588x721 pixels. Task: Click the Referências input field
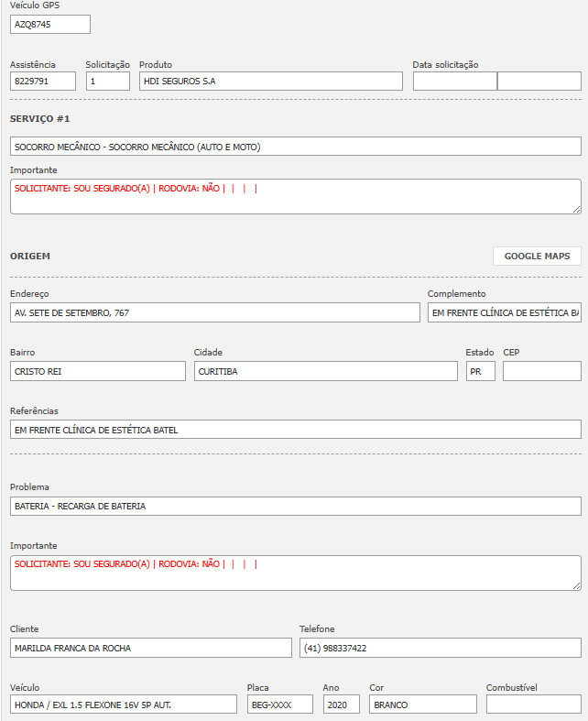point(295,430)
